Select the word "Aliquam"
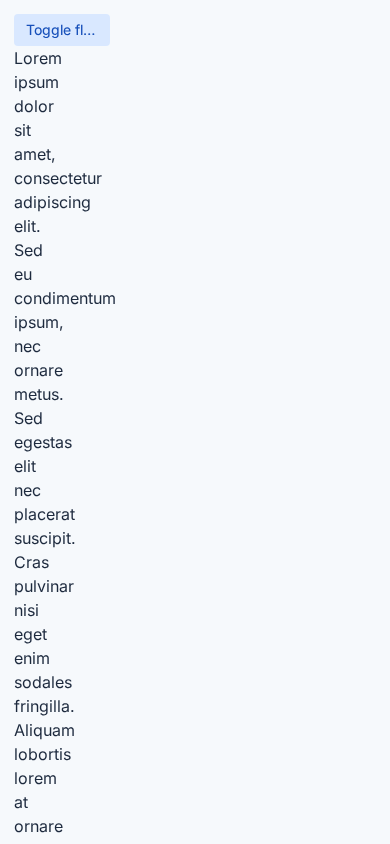390x844 pixels. pos(44,731)
